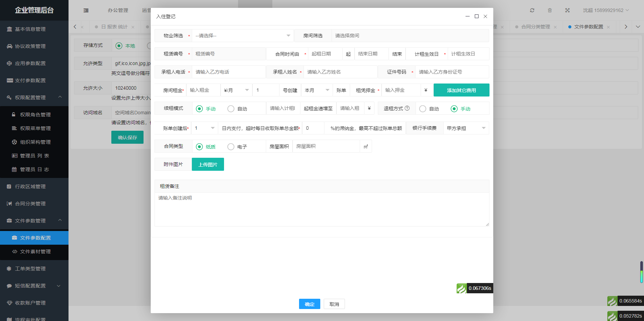Collapse the 权限配置管理 sidebar group

[x=34, y=98]
